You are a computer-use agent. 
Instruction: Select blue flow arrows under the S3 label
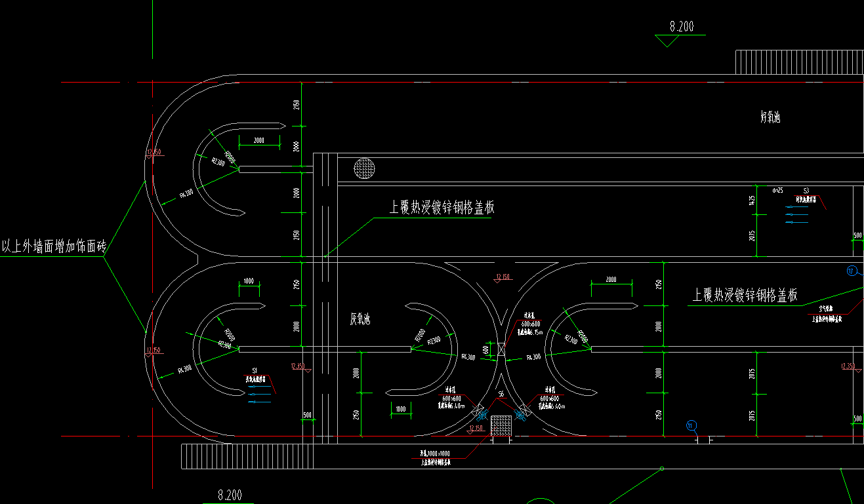pos(798,215)
